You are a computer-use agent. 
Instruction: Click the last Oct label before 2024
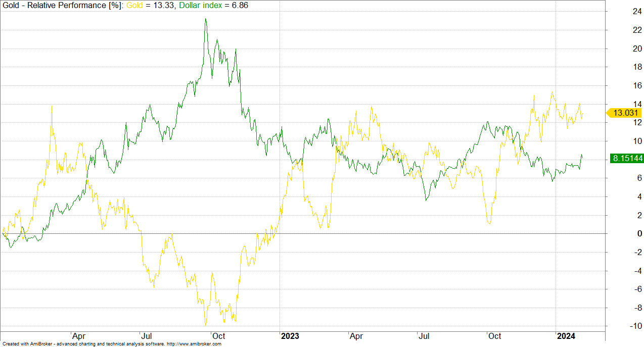(x=494, y=336)
